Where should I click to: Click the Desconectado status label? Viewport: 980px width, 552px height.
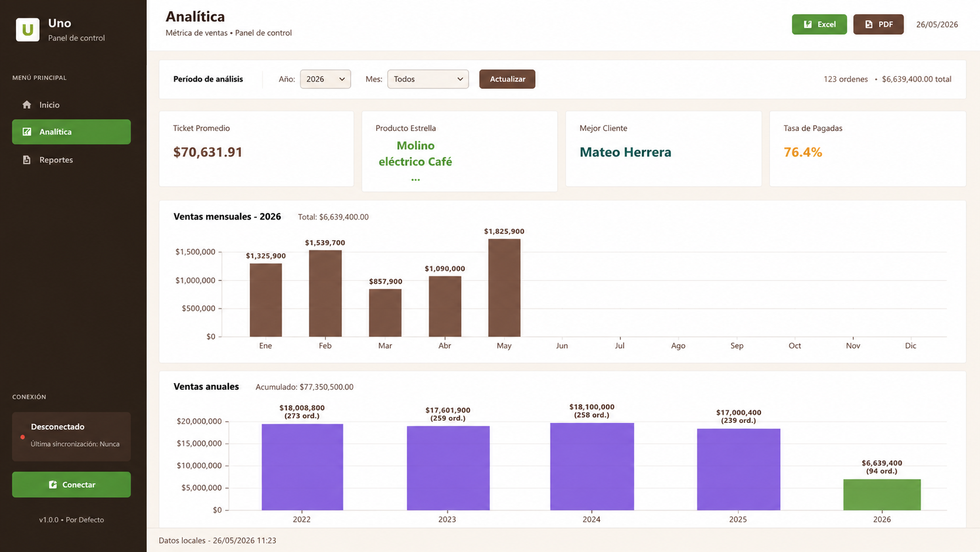(57, 426)
